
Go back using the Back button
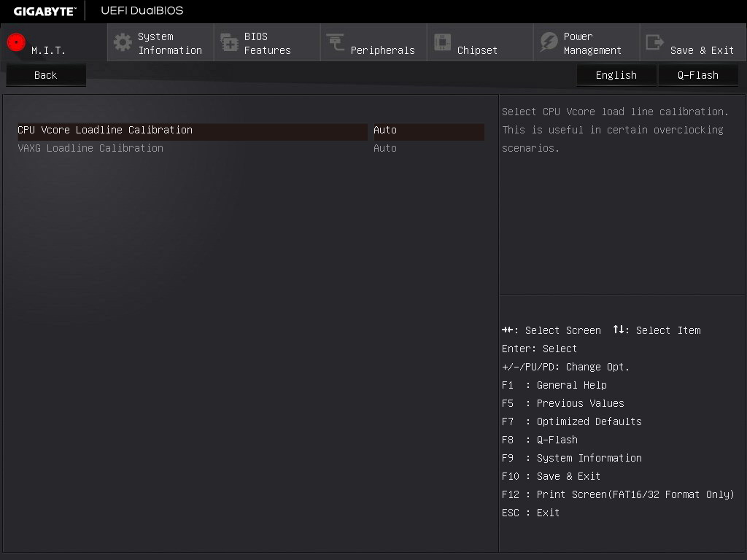pos(46,75)
